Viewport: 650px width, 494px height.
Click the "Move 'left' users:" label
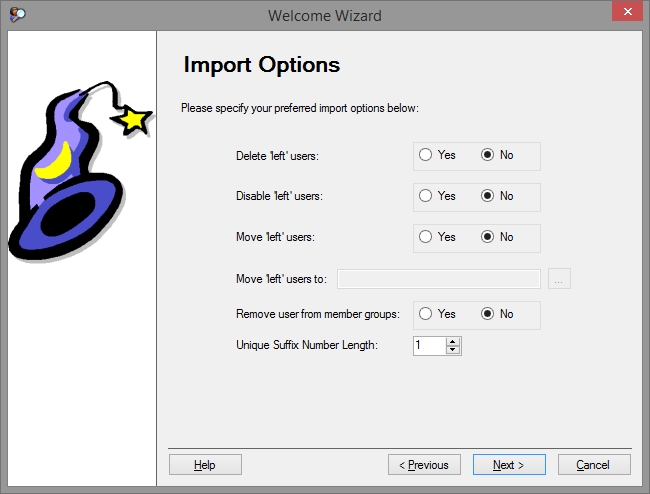(x=275, y=237)
